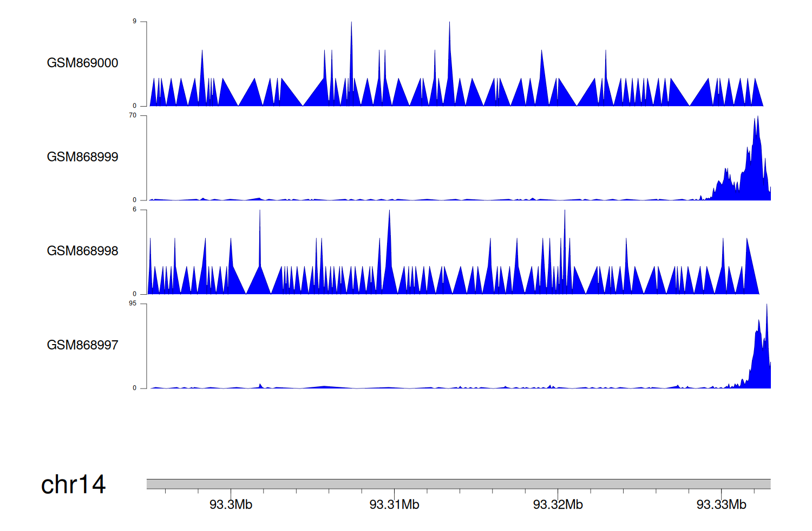Viewport: 812px width, 531px height.
Task: Click the y-axis maximum value 95
Action: click(133, 303)
